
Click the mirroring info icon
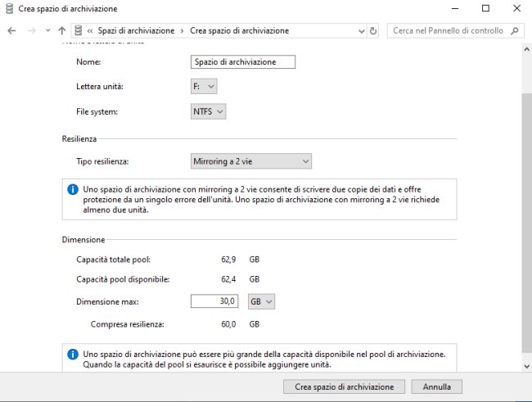click(x=72, y=189)
